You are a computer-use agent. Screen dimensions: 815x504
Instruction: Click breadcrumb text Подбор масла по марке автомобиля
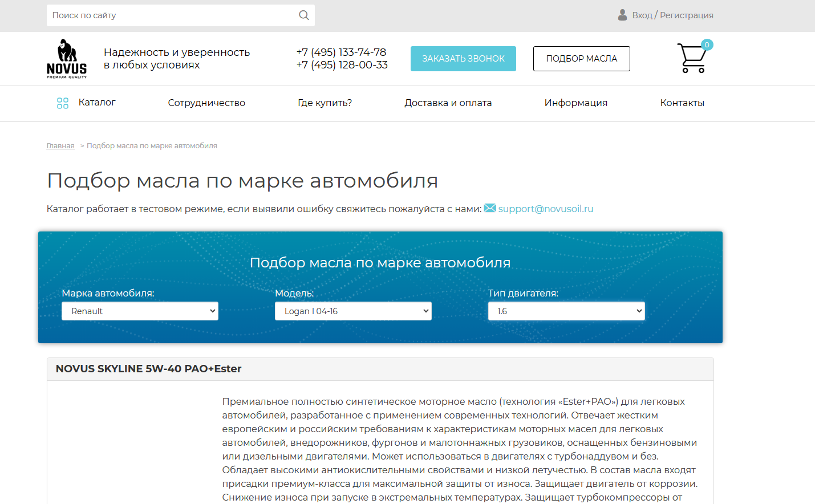pos(152,146)
